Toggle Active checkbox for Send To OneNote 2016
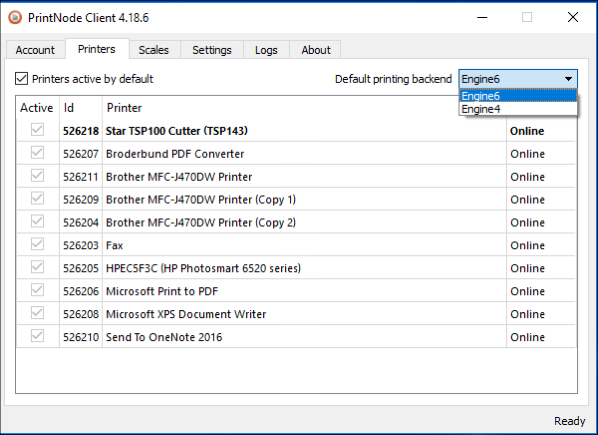This screenshot has width=598, height=435. [37, 335]
